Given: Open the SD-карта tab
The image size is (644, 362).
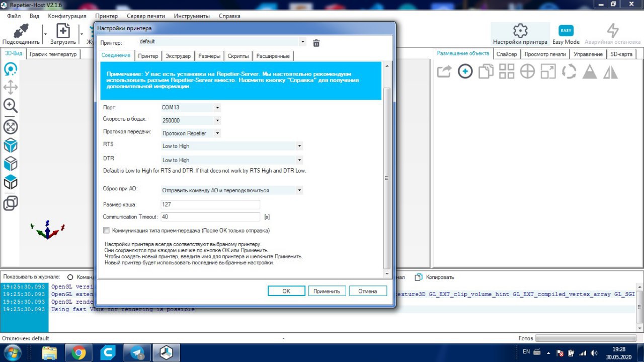Looking at the screenshot, I should (621, 54).
